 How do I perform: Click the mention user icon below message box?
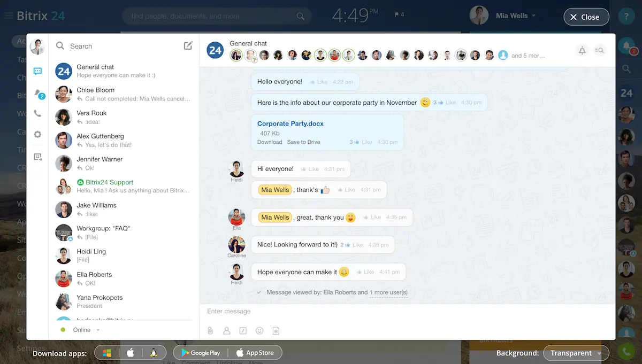pyautogui.click(x=227, y=331)
